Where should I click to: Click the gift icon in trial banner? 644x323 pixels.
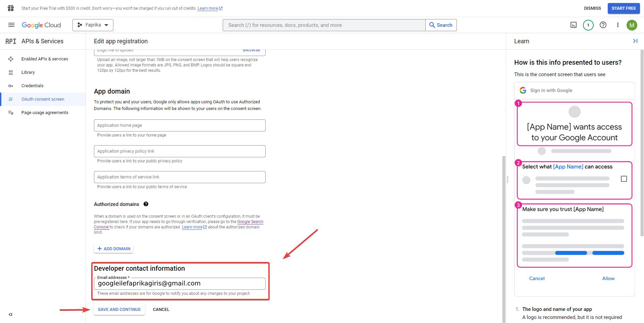11,8
